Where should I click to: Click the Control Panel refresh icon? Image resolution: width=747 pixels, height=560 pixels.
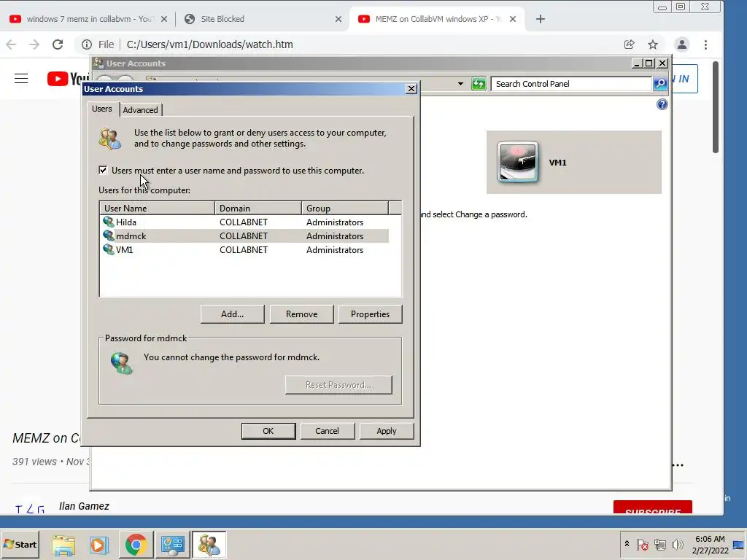click(x=479, y=84)
